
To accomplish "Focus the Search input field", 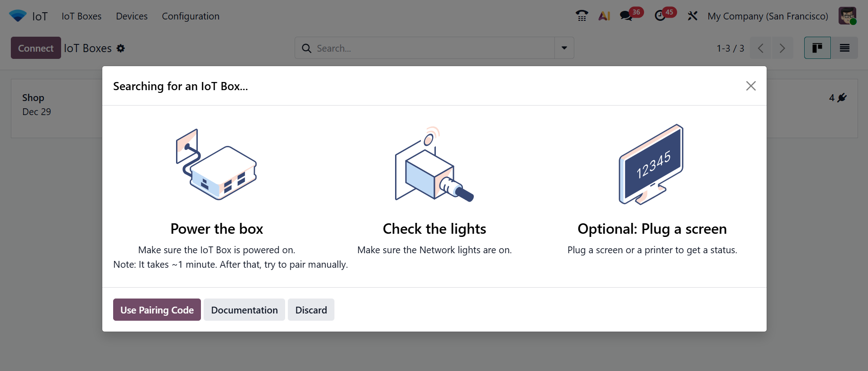I will click(432, 48).
